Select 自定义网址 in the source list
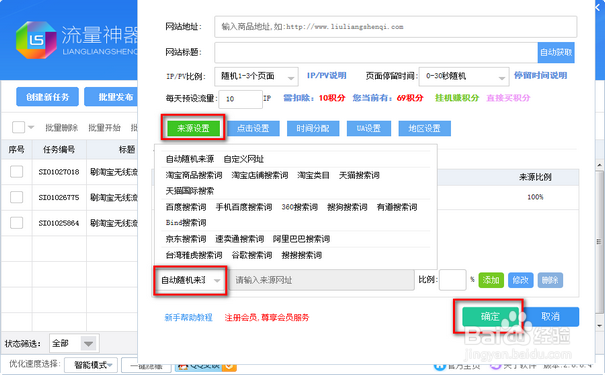 click(x=244, y=159)
